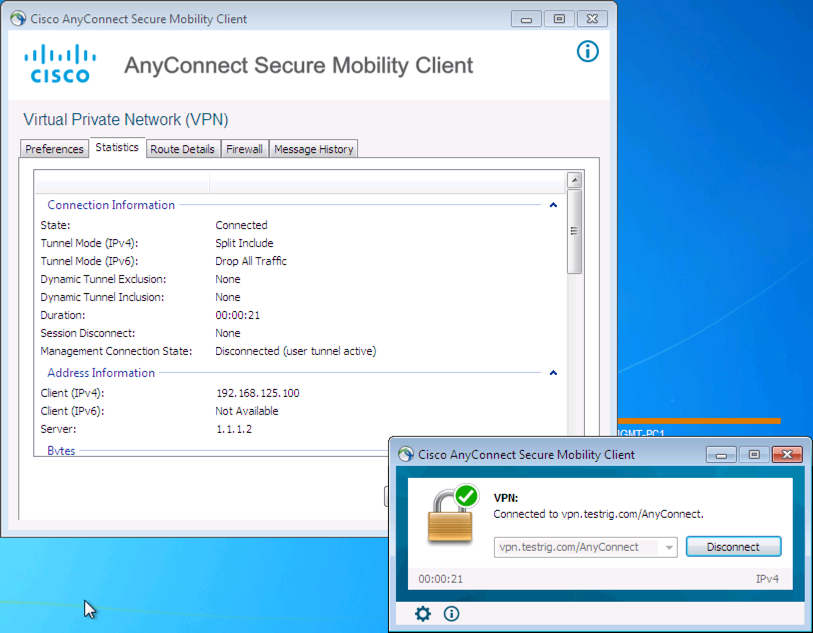Screen dimensions: 813x633
Task: Click the Not Available IPv6 value
Action: 247,411
